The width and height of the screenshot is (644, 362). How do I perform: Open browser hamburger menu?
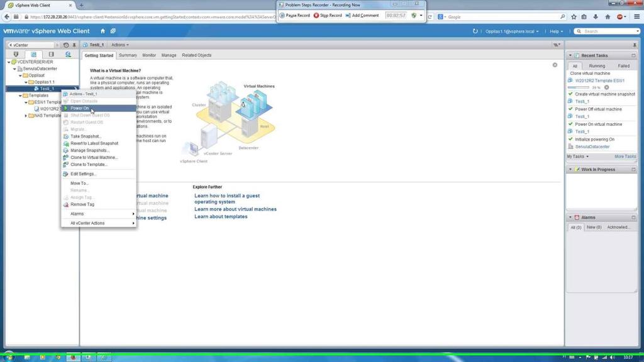636,17
